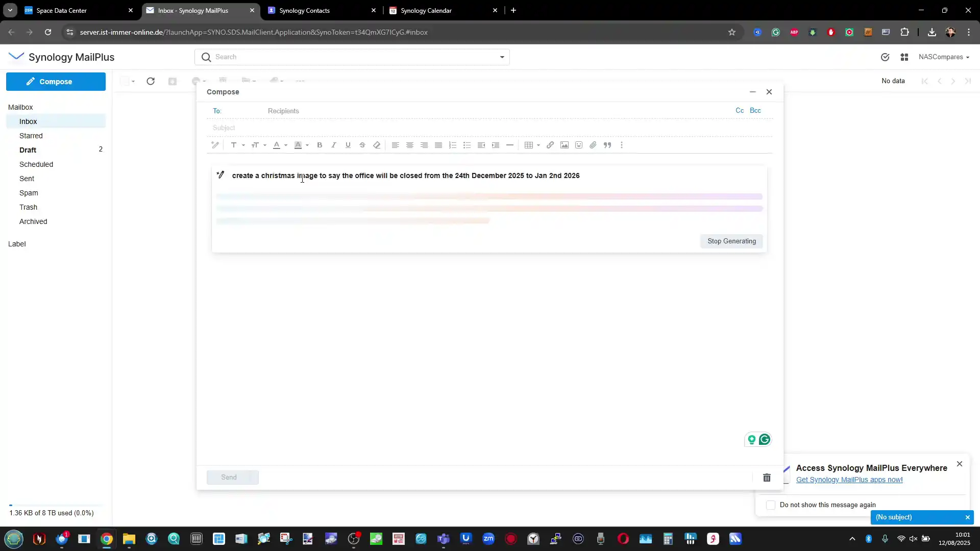Image resolution: width=980 pixels, height=551 pixels.
Task: Open the apps grid icon next to NASCompares
Action: point(904,57)
